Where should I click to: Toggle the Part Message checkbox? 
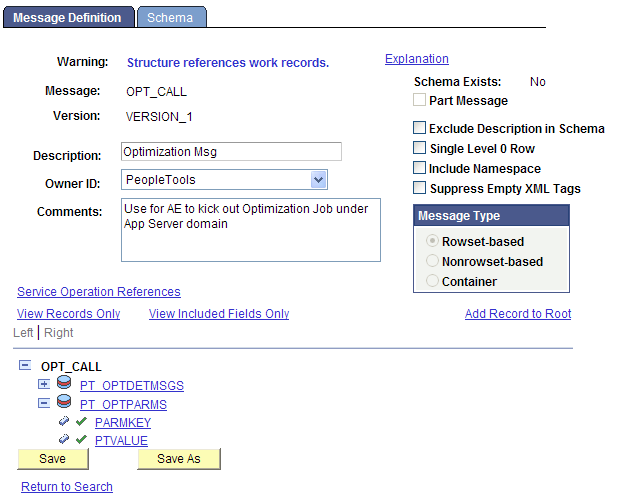click(419, 99)
